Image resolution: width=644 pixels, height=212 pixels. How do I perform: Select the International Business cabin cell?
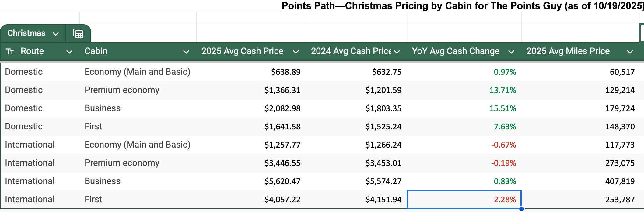(x=103, y=181)
